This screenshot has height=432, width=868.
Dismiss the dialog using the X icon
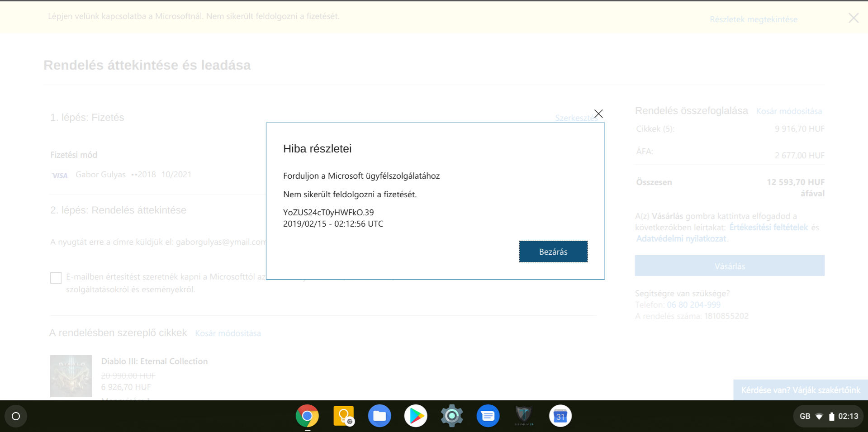598,114
